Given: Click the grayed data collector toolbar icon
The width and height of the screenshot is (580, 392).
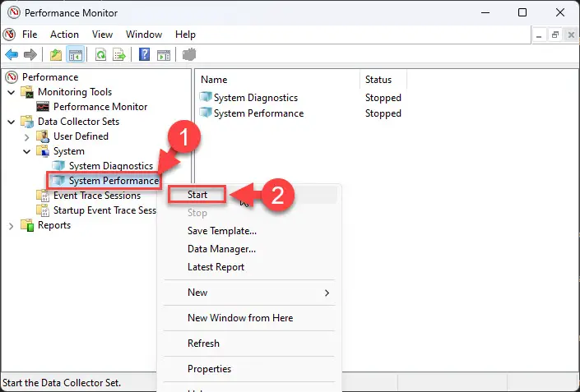Looking at the screenshot, I should coord(189,55).
